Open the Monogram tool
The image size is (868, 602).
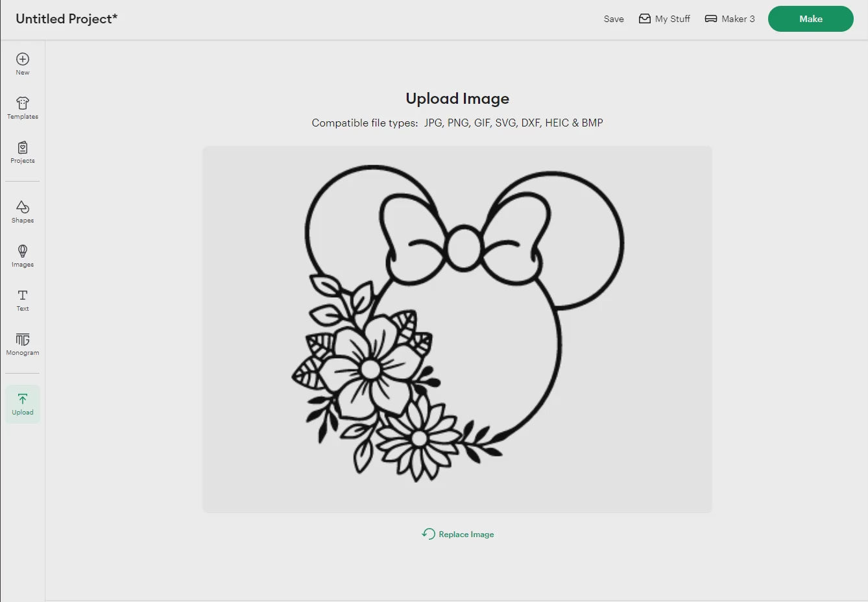click(x=23, y=344)
